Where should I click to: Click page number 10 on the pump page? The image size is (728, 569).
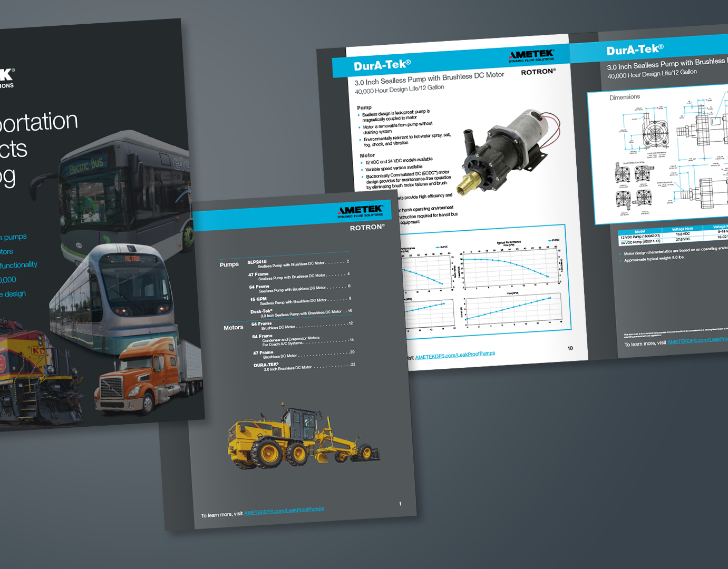[x=570, y=348]
